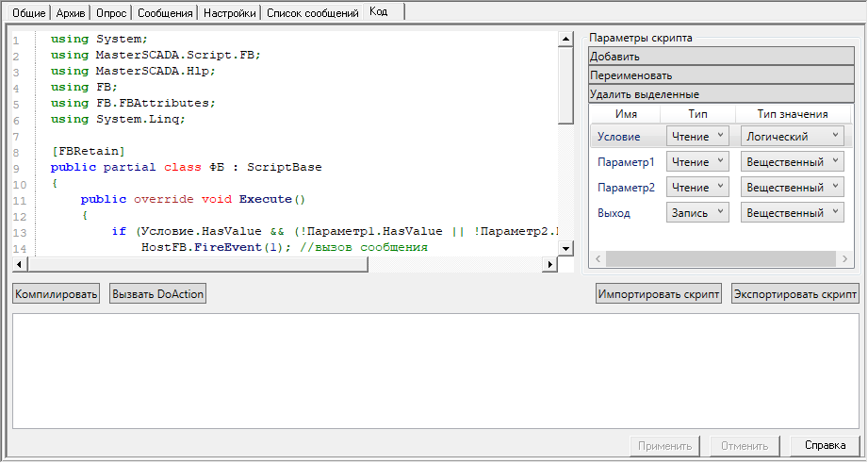Image resolution: width=868 pixels, height=463 pixels.
Task: Click Удалить выделенные button
Action: 721,93
